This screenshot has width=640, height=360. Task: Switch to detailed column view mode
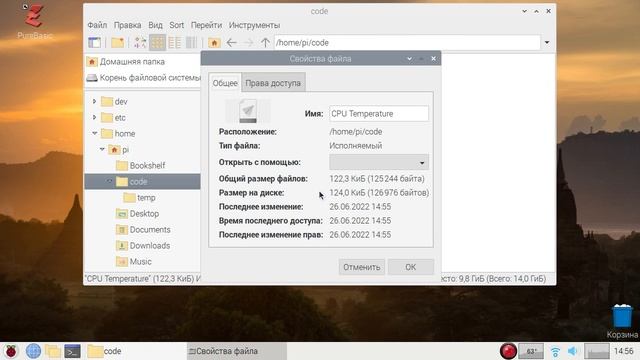point(191,42)
